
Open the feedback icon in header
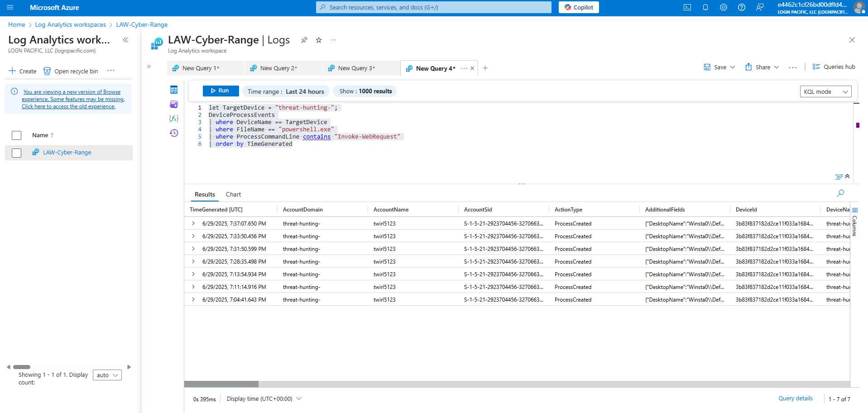760,8
